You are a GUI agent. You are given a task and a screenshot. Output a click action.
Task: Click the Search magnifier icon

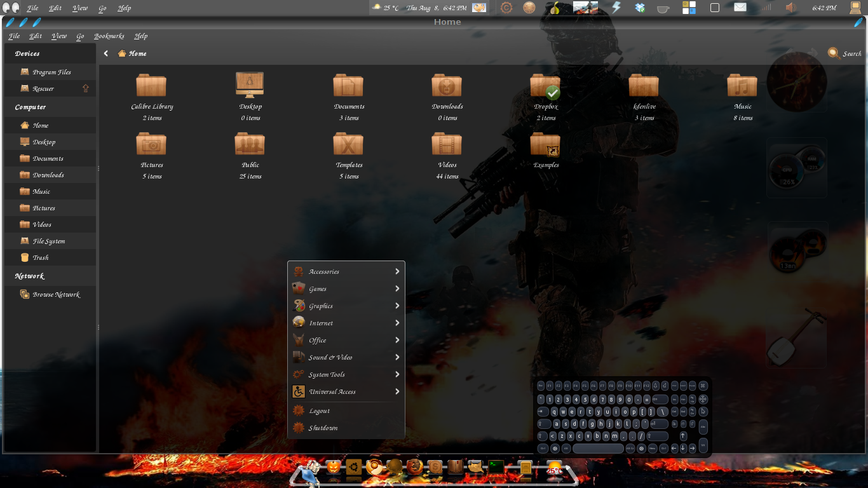pyautogui.click(x=833, y=53)
